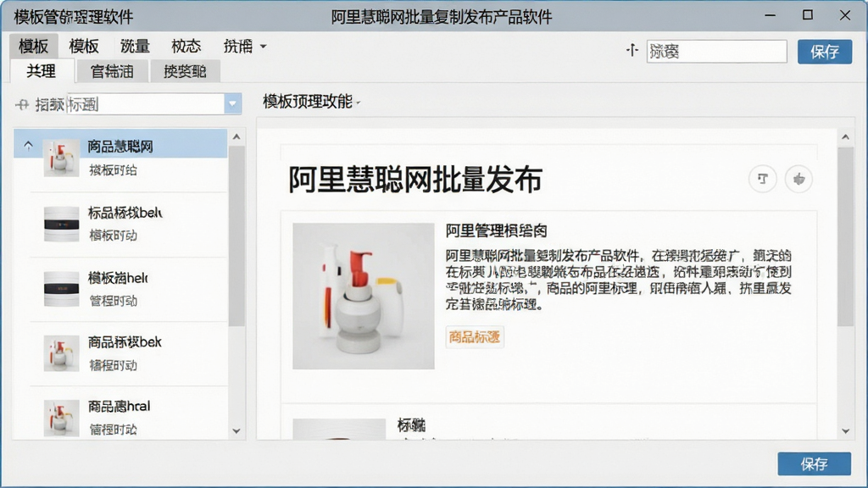Viewport: 868px width, 488px height.
Task: Click the left list scrollbar thumb
Action: pos(236,236)
